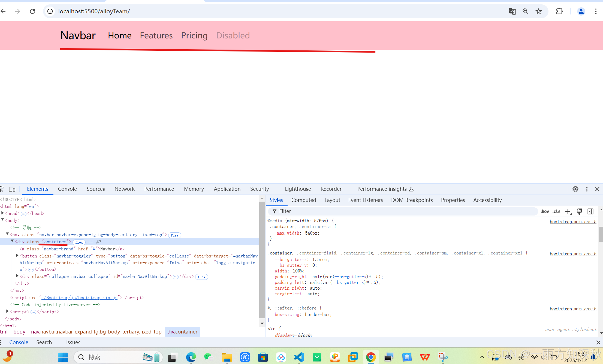The width and height of the screenshot is (603, 364).
Task: Open the Event Listeners tab
Action: 366,200
